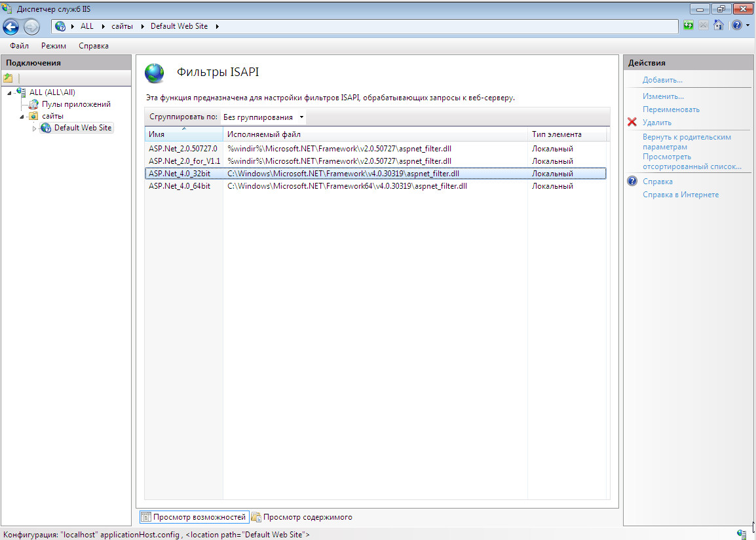Click the Добавить... action link
The width and height of the screenshot is (756, 540).
click(x=662, y=80)
